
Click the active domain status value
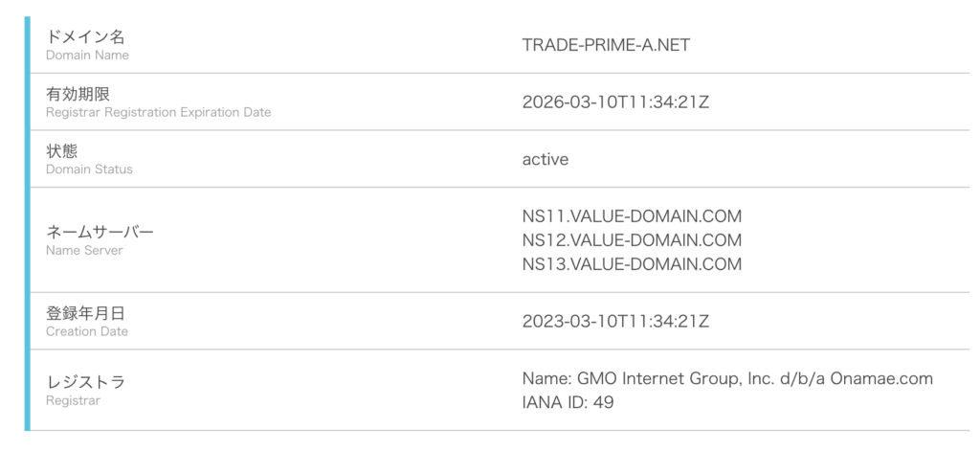(546, 159)
